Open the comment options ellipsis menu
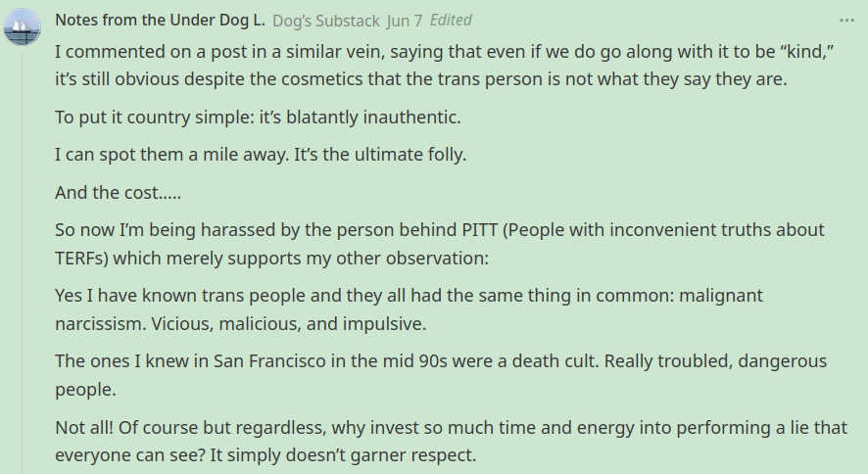868x474 pixels. 846,21
